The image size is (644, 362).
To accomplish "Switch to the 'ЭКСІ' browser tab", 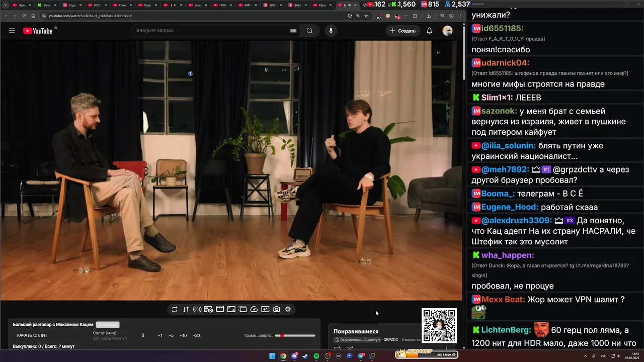I will (273, 5).
